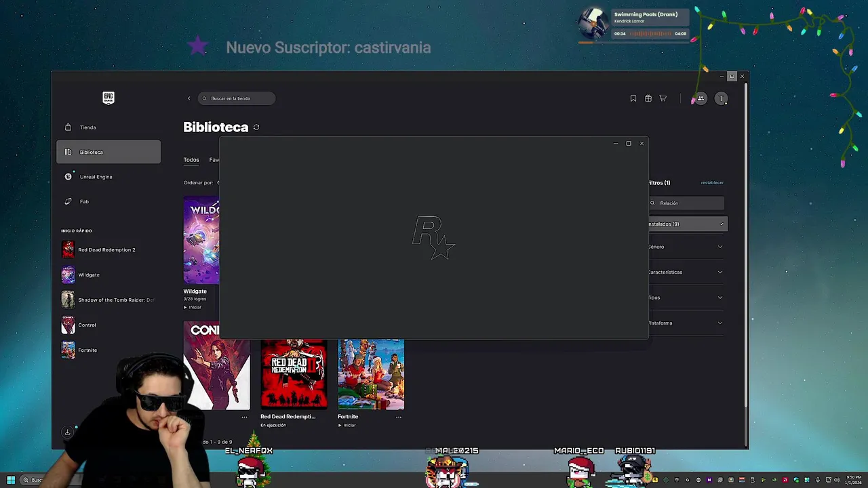Close the Rockstar launcher splash window
868x488 pixels.
pos(642,144)
